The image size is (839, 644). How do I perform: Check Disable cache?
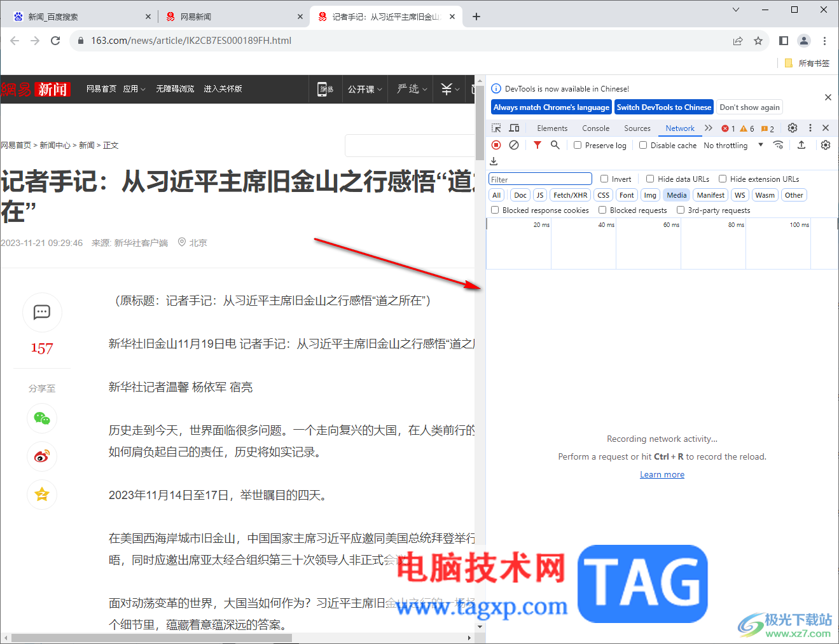click(x=642, y=145)
